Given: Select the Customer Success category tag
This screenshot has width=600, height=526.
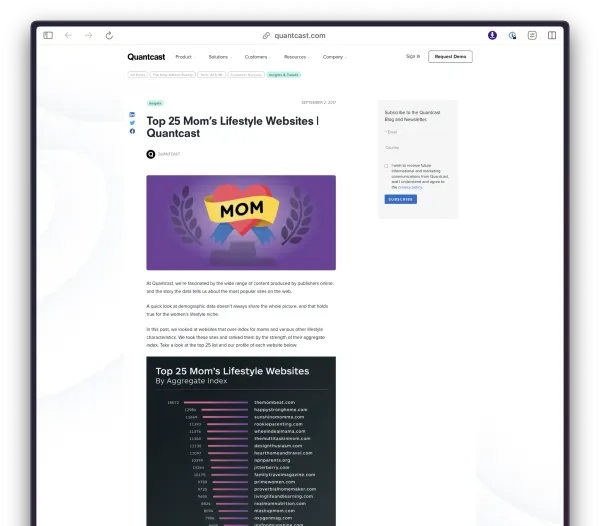Looking at the screenshot, I should click(x=246, y=75).
